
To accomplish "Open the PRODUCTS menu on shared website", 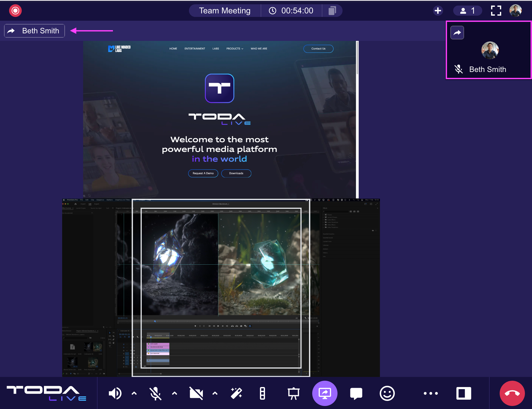I will pyautogui.click(x=234, y=49).
